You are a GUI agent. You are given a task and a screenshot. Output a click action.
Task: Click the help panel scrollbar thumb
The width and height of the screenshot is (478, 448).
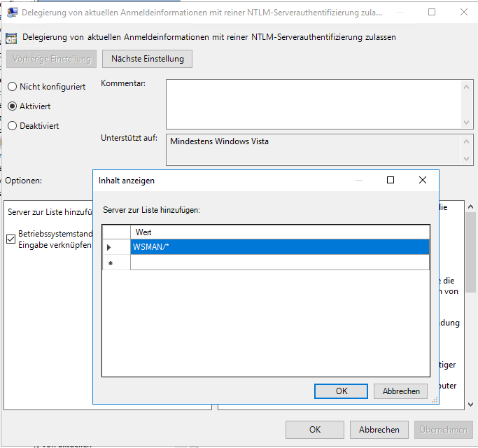(470, 252)
